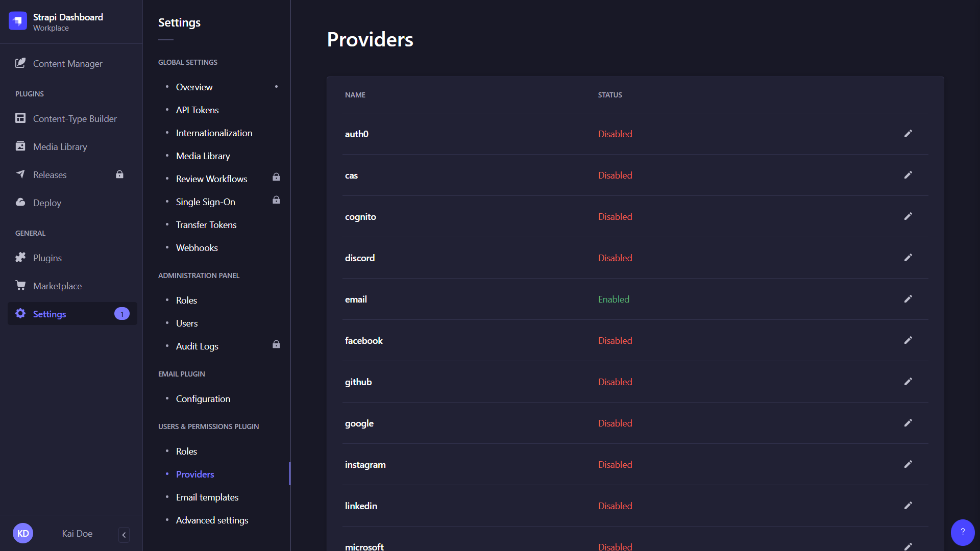
Task: Select the Plugins menu item
Action: pyautogui.click(x=47, y=258)
